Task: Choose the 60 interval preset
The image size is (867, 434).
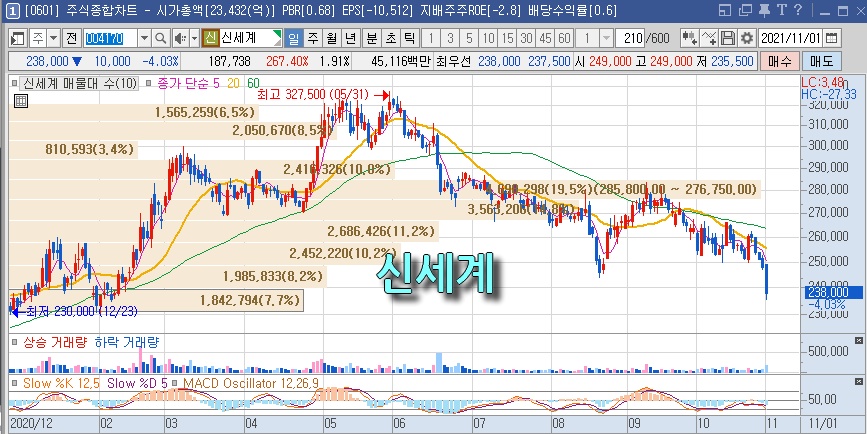Action: (x=565, y=38)
